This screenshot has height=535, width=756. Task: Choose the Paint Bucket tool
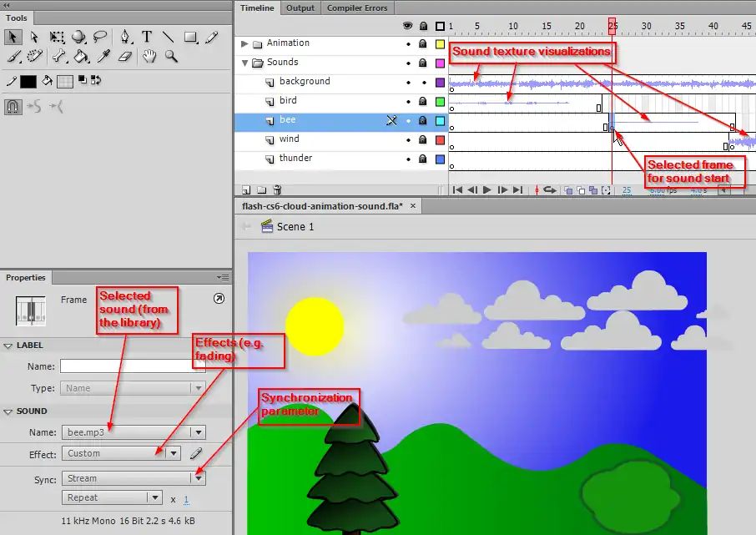point(81,57)
